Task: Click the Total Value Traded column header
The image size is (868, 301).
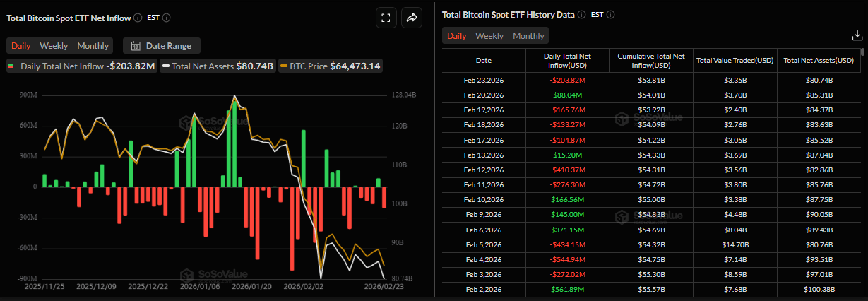Action: coord(735,60)
